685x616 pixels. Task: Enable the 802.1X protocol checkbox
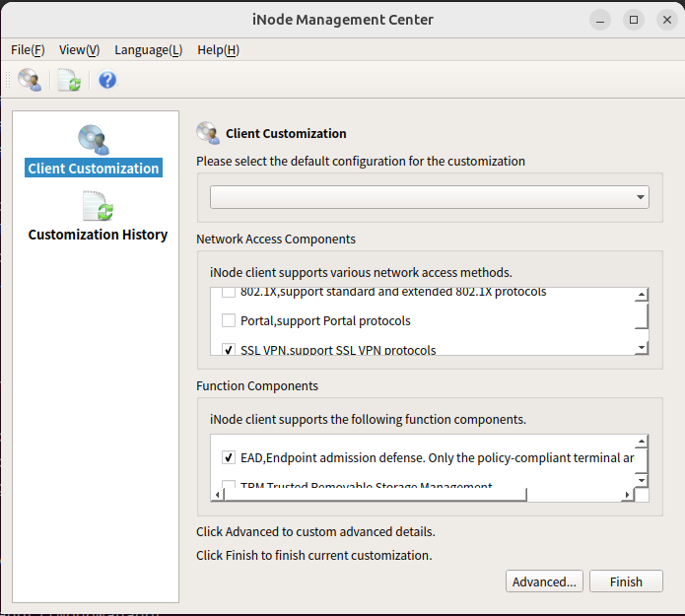(x=229, y=293)
